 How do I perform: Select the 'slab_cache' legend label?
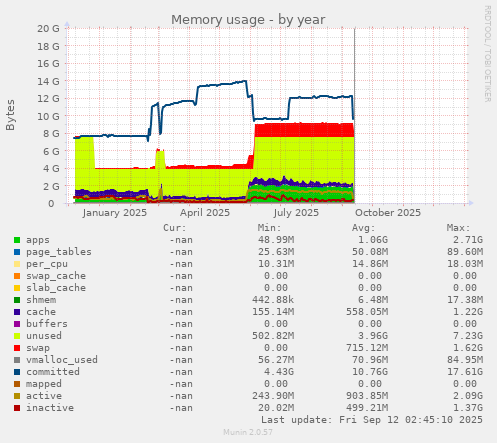tap(56, 288)
